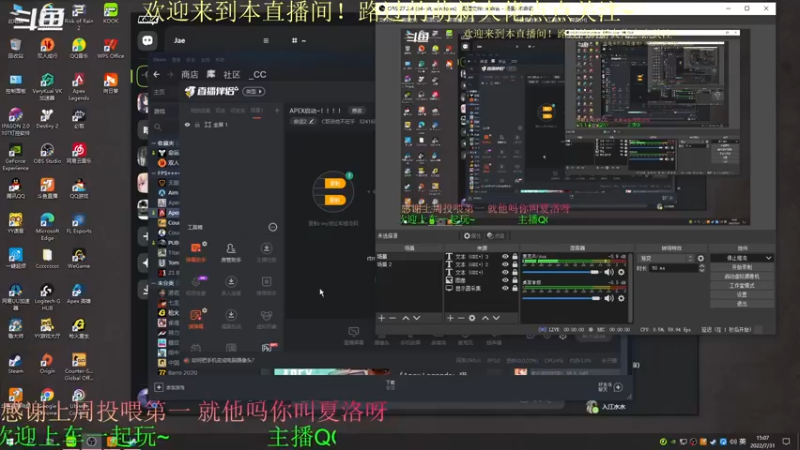Remove the selected scene using the minus icon in OBS

click(x=392, y=318)
